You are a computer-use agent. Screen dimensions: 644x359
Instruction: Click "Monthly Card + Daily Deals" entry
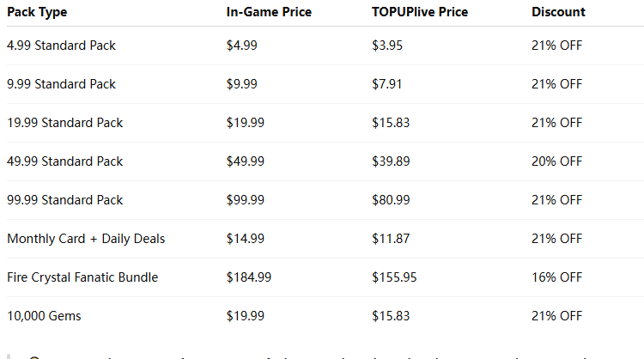click(x=86, y=239)
